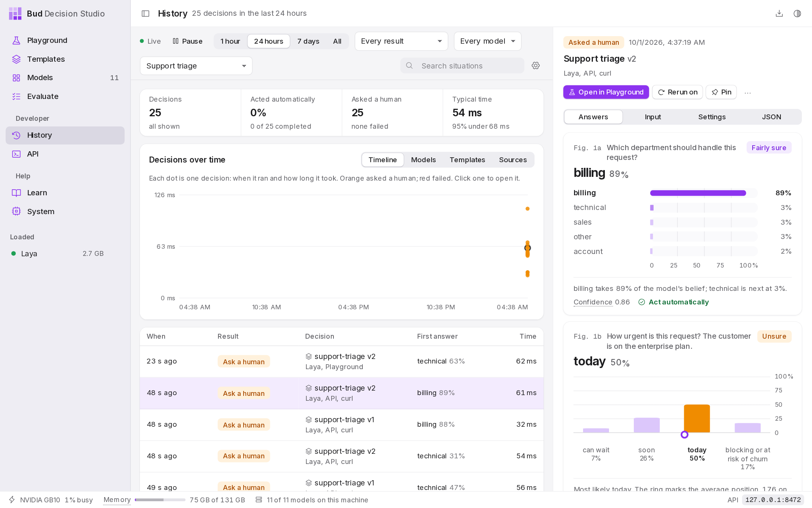The width and height of the screenshot is (812, 508).
Task: Click the Confidence link
Action: point(593,302)
